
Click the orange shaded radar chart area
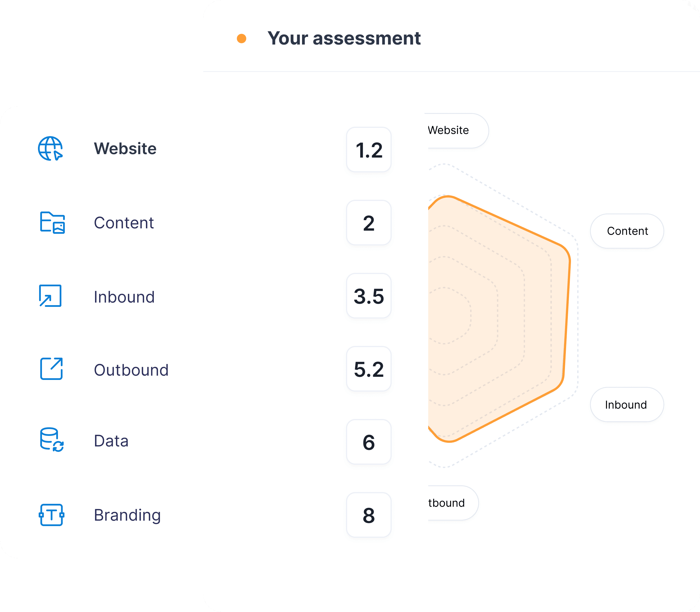point(495,318)
